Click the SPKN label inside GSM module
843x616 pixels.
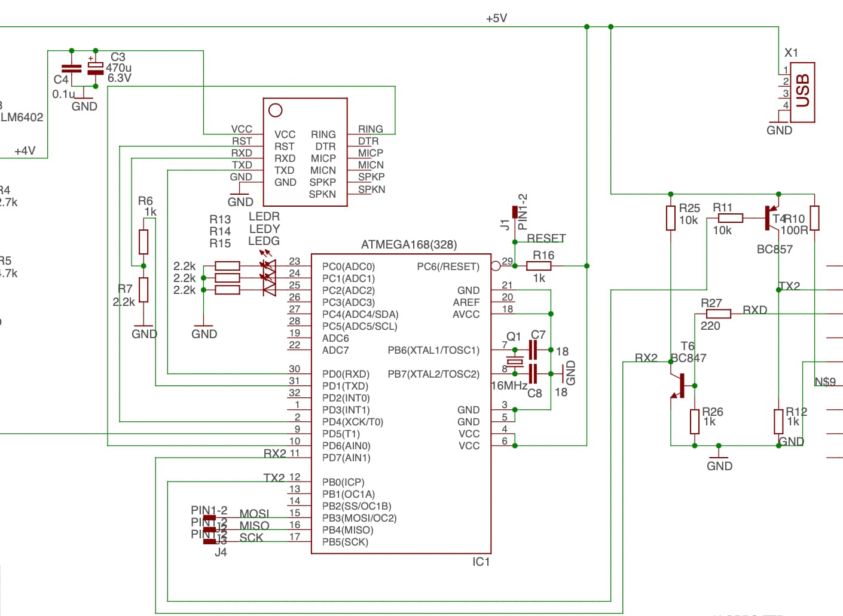322,194
